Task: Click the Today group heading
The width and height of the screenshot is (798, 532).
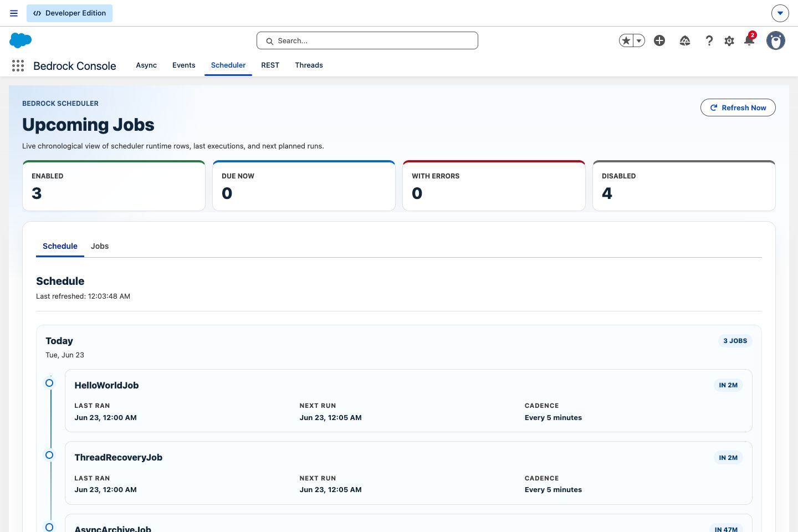Action: point(59,341)
